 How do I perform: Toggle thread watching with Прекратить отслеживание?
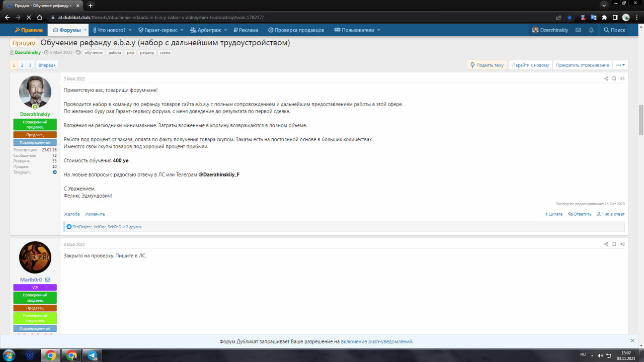tap(582, 65)
